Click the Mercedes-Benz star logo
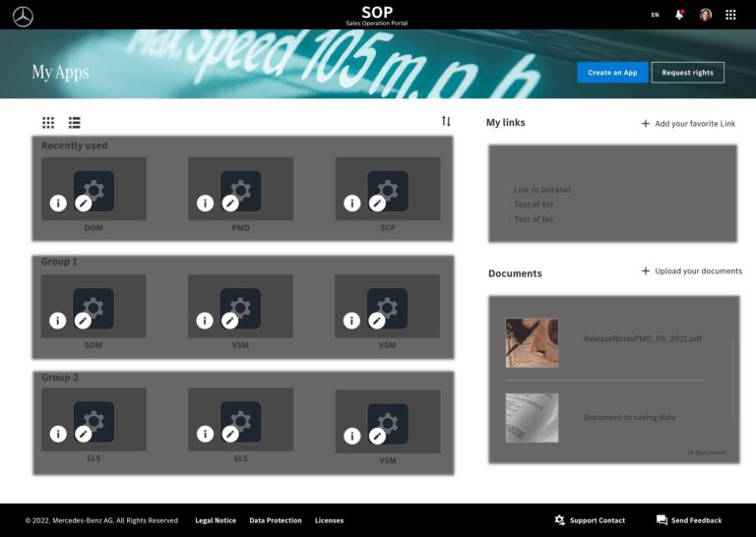 [x=23, y=17]
